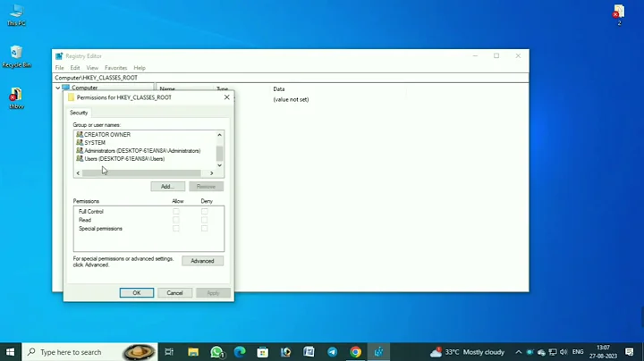This screenshot has width=644, height=361.
Task: Click the network tray icon
Action: pos(553,352)
